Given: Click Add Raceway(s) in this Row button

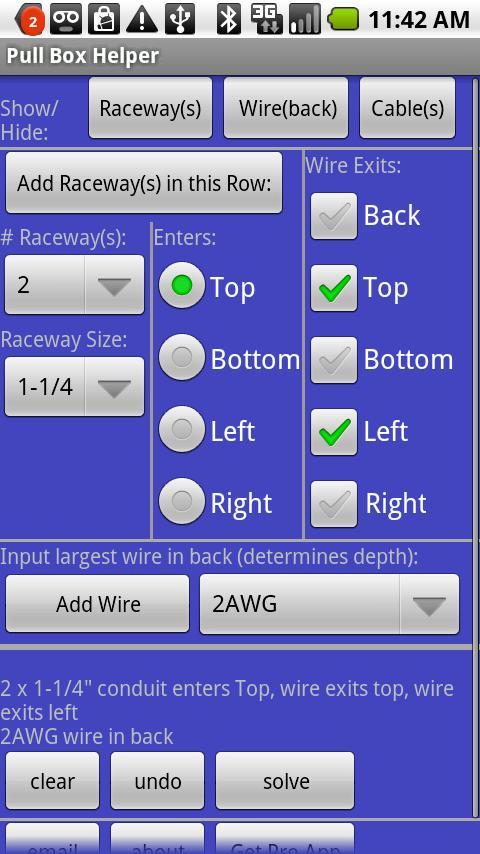Looking at the screenshot, I should tap(144, 183).
